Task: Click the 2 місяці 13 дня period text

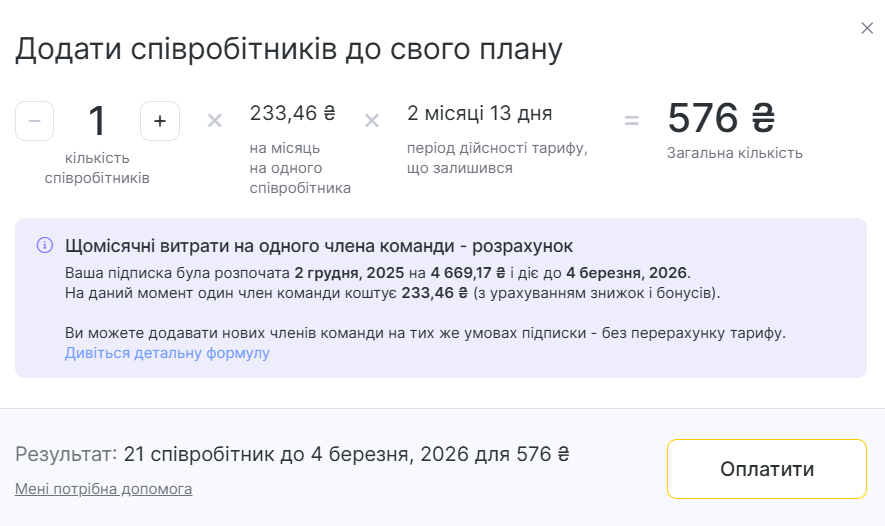Action: click(x=480, y=113)
